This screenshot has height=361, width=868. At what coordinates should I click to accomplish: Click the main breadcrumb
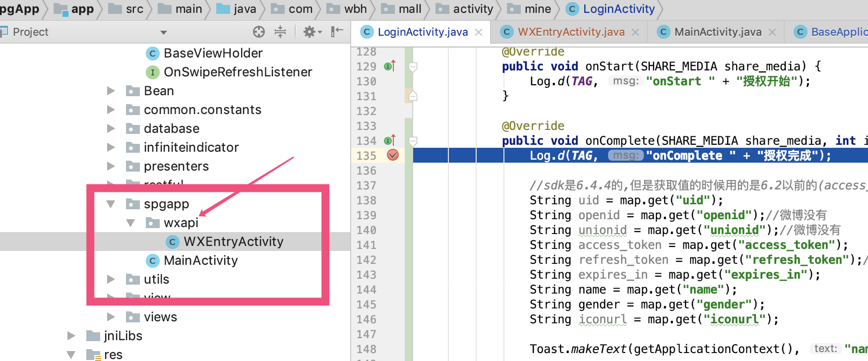pos(180,9)
